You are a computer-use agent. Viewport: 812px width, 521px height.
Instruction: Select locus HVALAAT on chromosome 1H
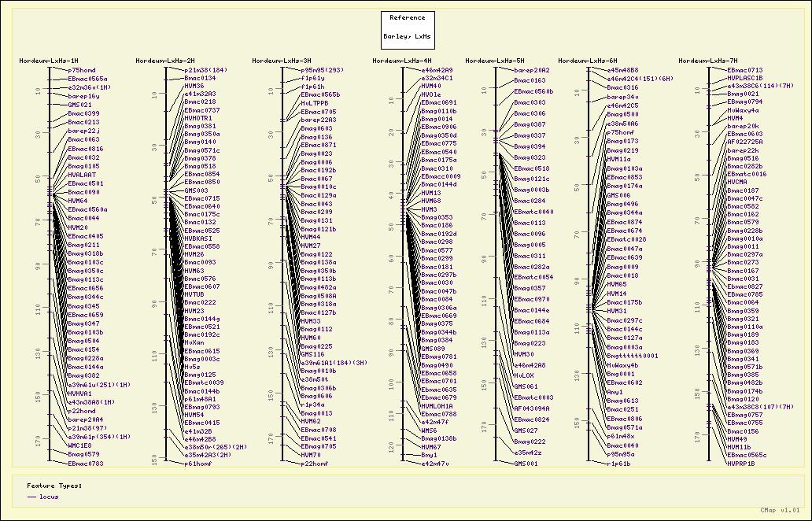tap(82, 175)
